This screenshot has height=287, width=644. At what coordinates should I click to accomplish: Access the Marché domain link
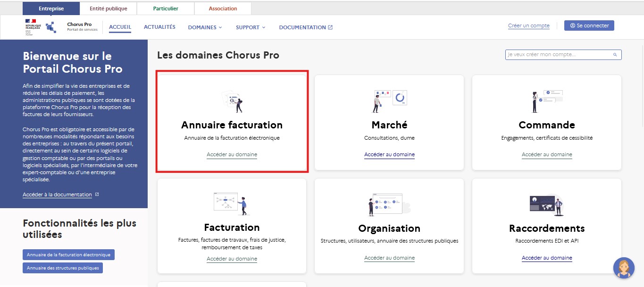[x=389, y=154]
